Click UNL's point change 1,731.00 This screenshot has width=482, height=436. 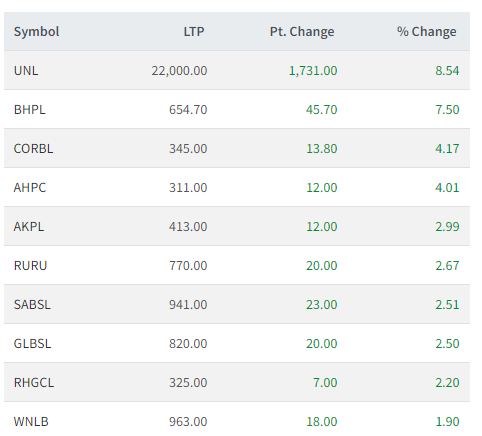tap(313, 71)
